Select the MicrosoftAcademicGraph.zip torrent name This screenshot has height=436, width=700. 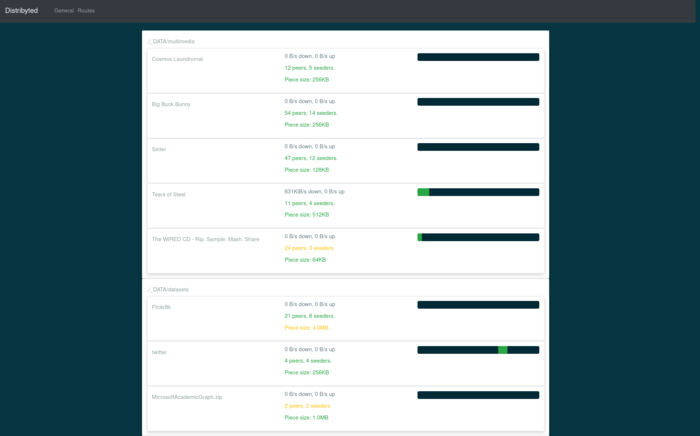187,397
